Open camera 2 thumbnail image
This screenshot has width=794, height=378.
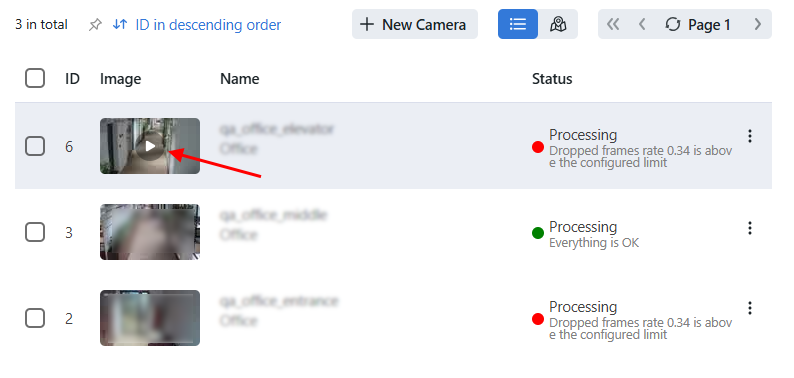point(150,318)
